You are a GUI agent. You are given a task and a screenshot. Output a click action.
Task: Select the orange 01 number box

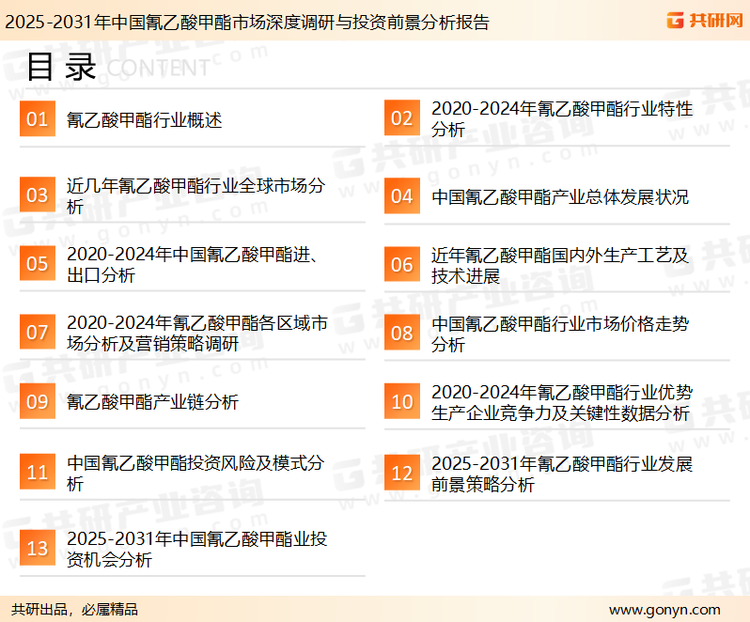[37, 119]
